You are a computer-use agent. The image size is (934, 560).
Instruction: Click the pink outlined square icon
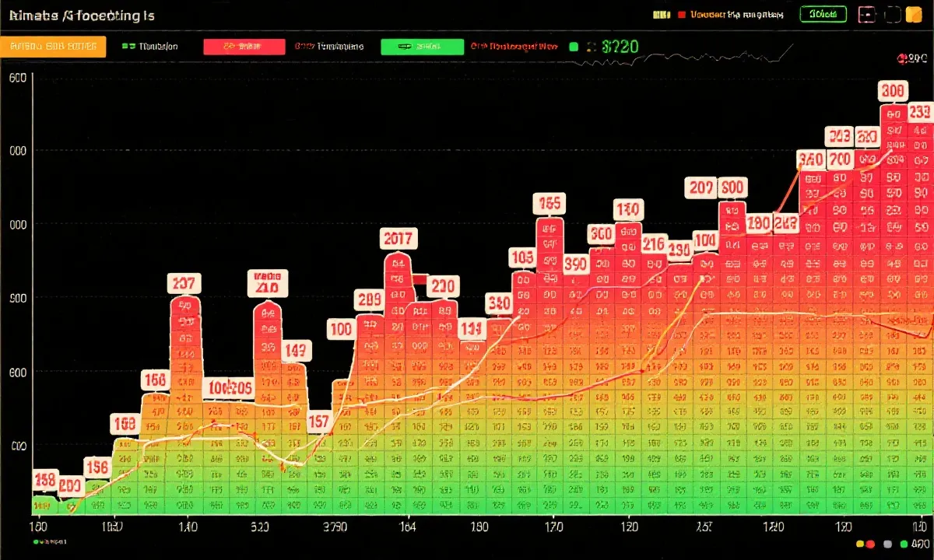[866, 15]
